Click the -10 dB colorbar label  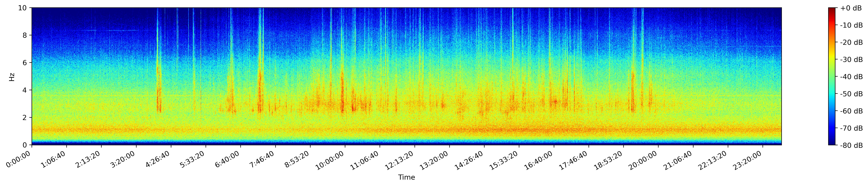[852, 25]
